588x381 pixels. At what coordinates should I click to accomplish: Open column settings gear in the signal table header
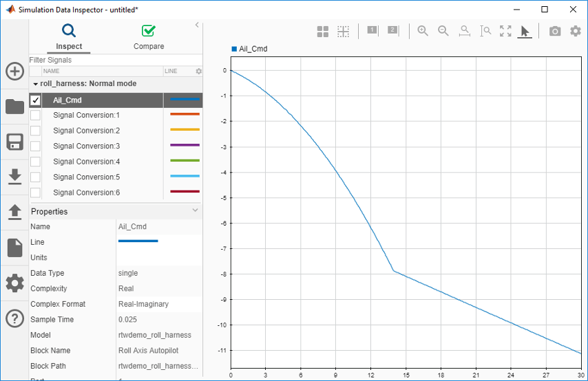(199, 72)
